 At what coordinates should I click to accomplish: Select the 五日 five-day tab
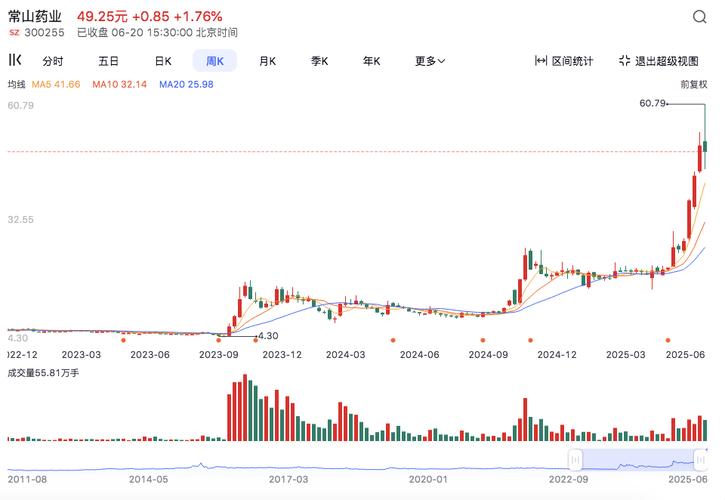pyautogui.click(x=109, y=61)
